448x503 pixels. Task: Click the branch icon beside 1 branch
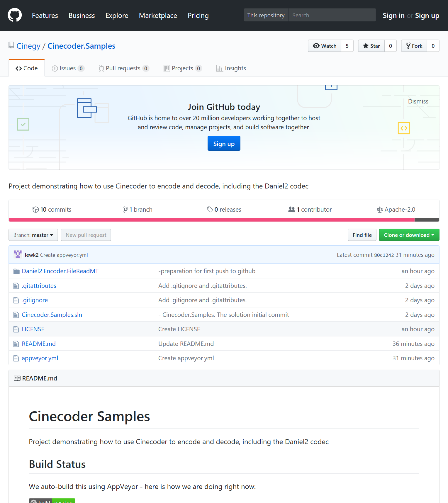(x=125, y=210)
